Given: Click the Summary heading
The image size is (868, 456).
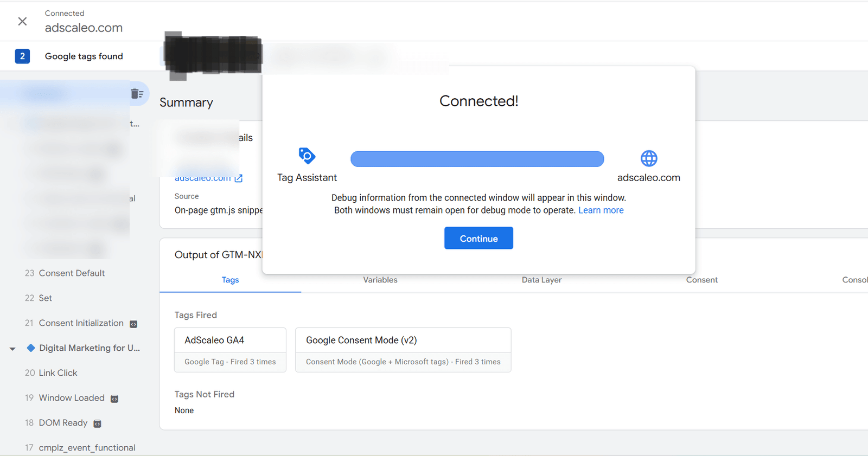Looking at the screenshot, I should click(x=186, y=102).
